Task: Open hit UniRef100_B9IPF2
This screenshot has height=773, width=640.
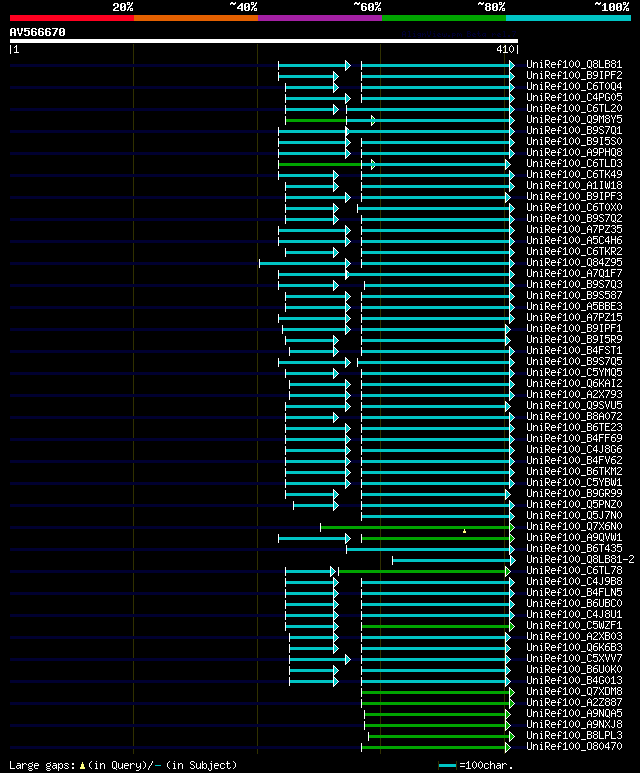Action: pos(574,75)
